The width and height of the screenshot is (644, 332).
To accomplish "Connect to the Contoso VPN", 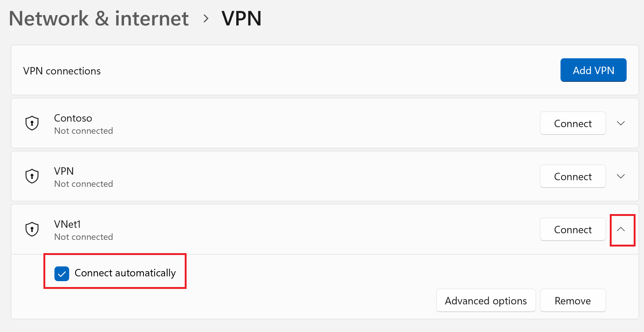I will [x=573, y=123].
